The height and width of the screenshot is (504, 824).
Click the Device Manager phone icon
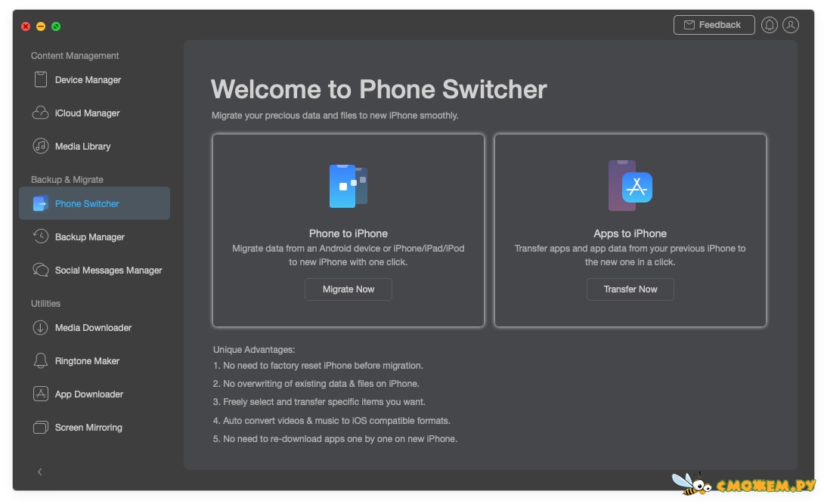click(x=41, y=79)
